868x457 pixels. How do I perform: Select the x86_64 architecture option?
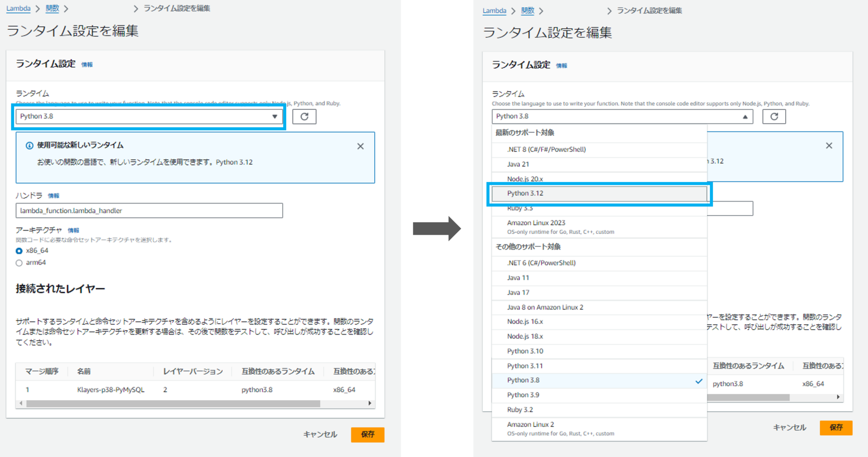tap(19, 251)
